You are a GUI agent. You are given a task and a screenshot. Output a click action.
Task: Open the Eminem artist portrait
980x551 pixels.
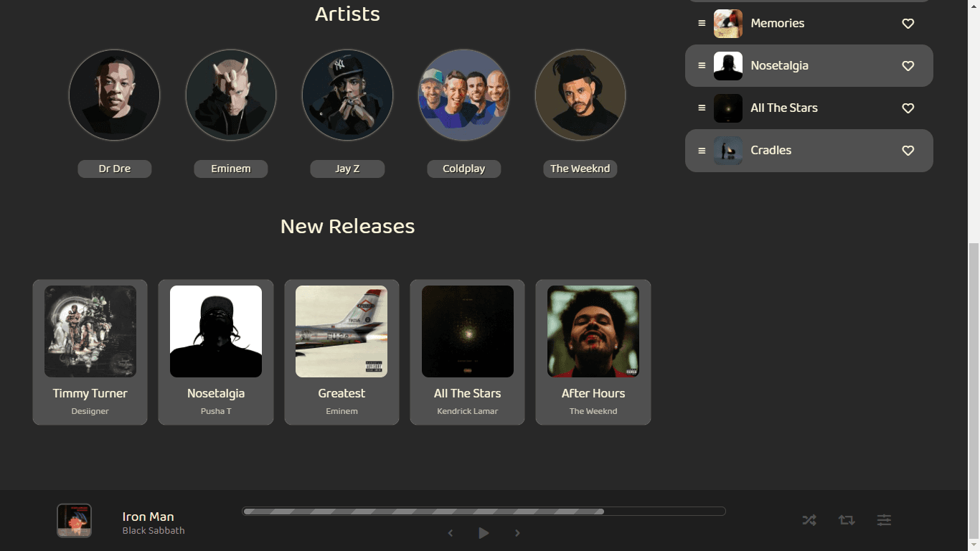click(x=231, y=95)
